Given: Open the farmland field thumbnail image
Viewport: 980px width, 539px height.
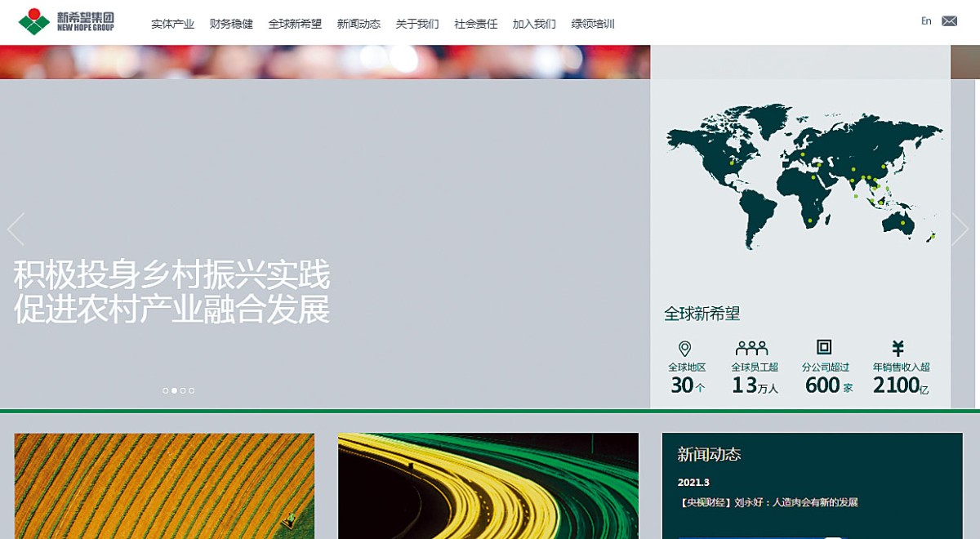Looking at the screenshot, I should (x=164, y=486).
